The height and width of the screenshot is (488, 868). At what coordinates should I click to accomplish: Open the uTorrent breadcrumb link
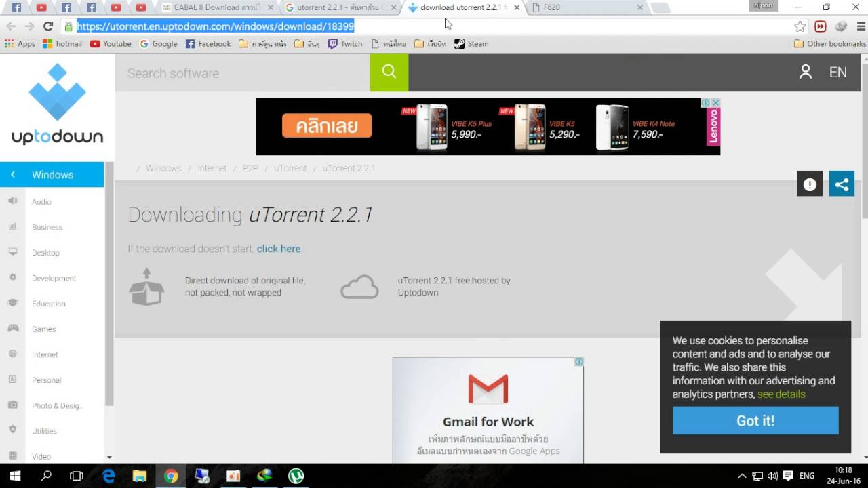[x=290, y=168]
